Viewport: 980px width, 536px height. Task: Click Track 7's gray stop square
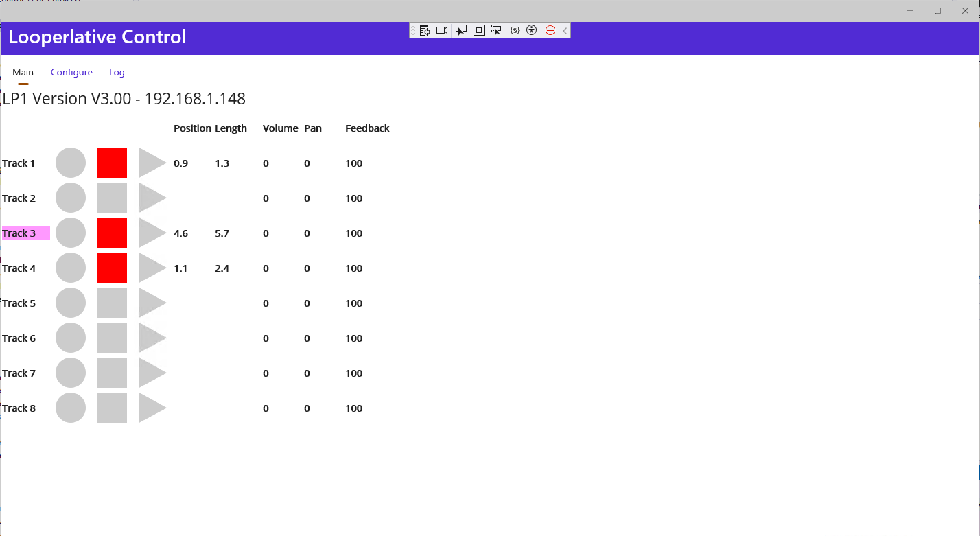(112, 373)
